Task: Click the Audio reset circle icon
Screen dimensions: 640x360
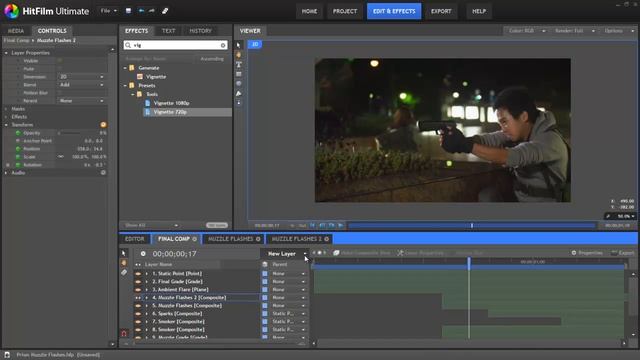Action: (x=103, y=173)
